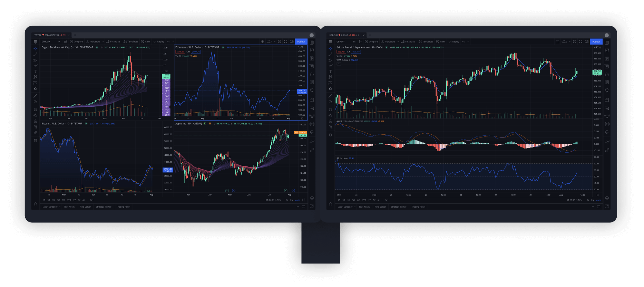Select the text tool on right monitor
Viewport: 644px width, 287px height.
330,71
